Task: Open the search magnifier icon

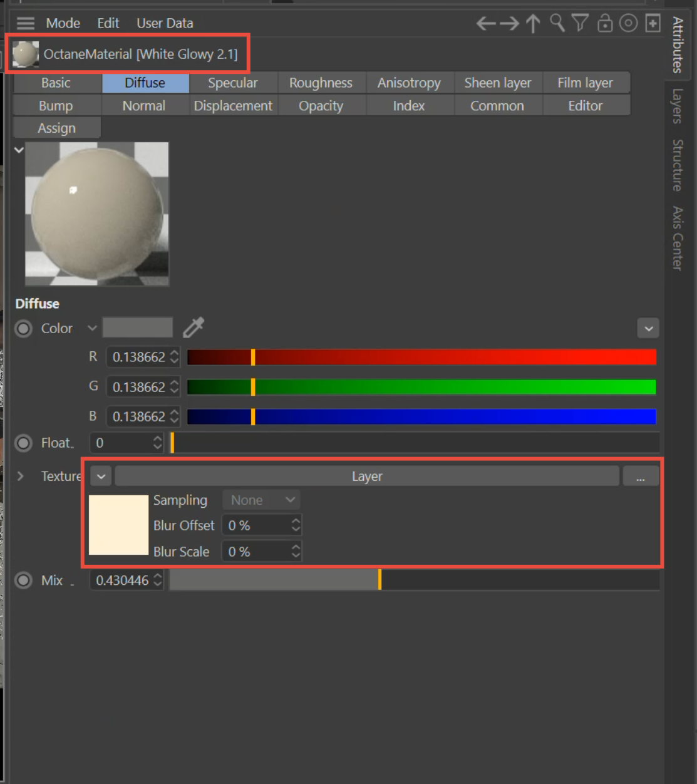Action: coord(557,23)
